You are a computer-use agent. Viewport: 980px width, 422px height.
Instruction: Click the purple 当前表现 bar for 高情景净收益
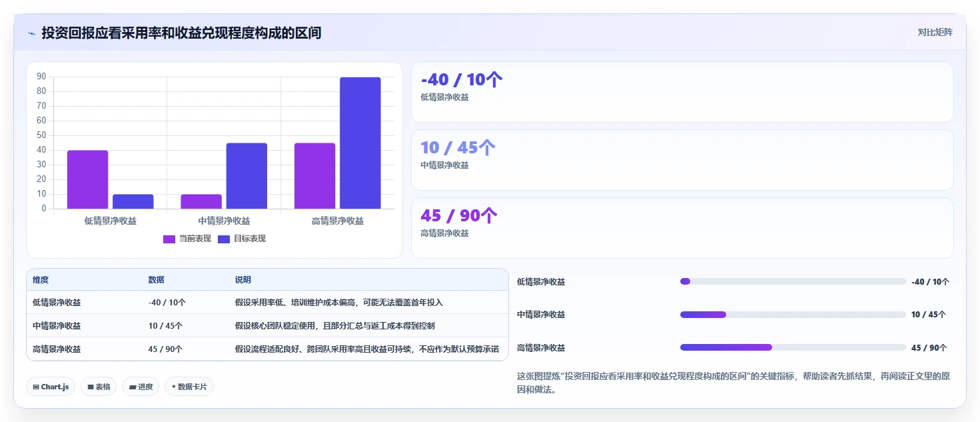[315, 176]
